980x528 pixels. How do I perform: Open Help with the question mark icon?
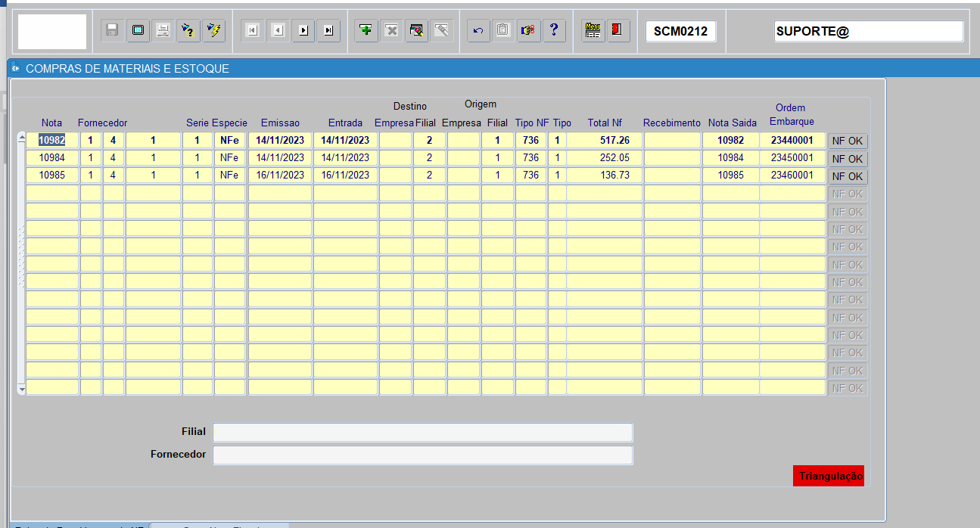(554, 30)
